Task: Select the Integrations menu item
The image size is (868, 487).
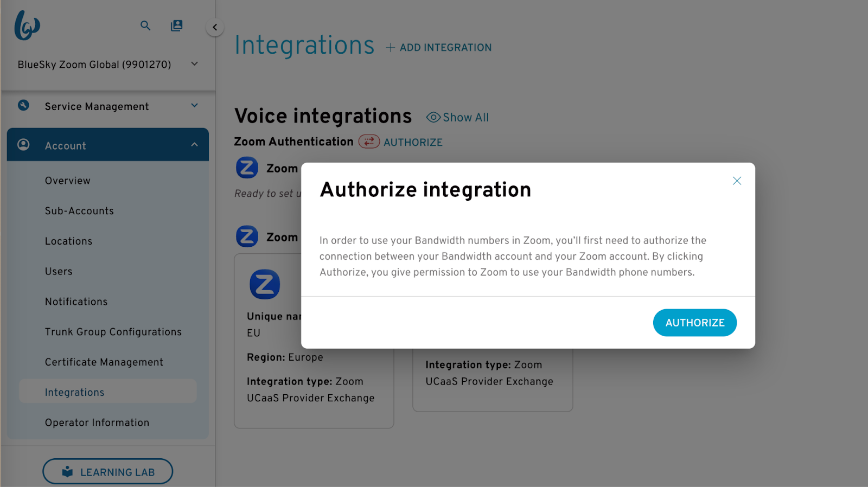Action: pyautogui.click(x=107, y=392)
